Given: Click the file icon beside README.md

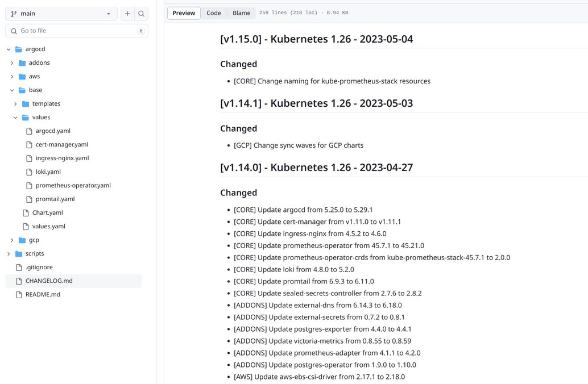Looking at the screenshot, I should pyautogui.click(x=19, y=294).
